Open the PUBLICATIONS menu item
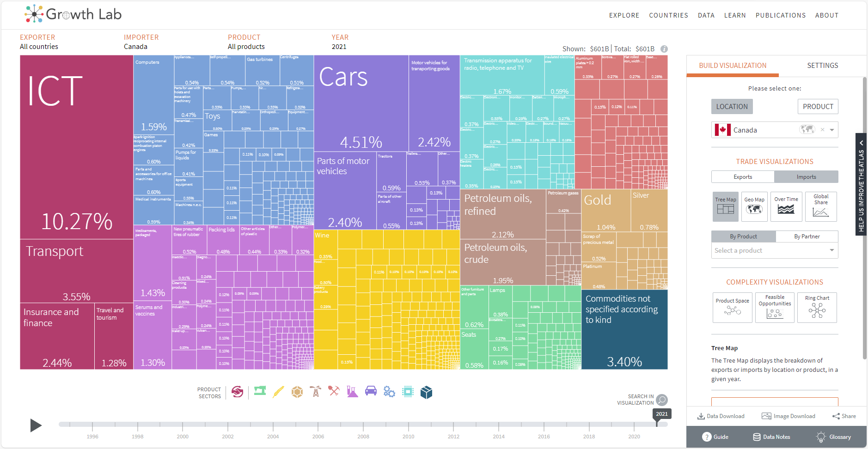Screen dimensions: 868x449 click(x=780, y=15)
